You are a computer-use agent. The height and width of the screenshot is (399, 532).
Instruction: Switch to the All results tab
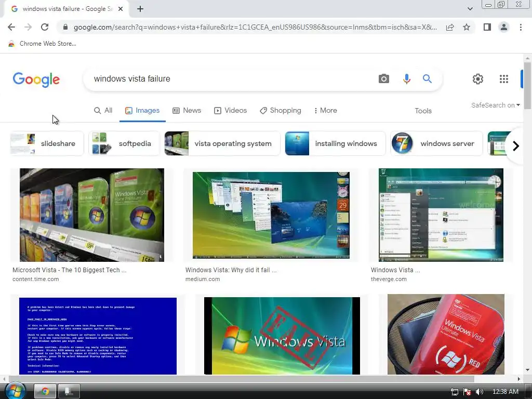103,111
